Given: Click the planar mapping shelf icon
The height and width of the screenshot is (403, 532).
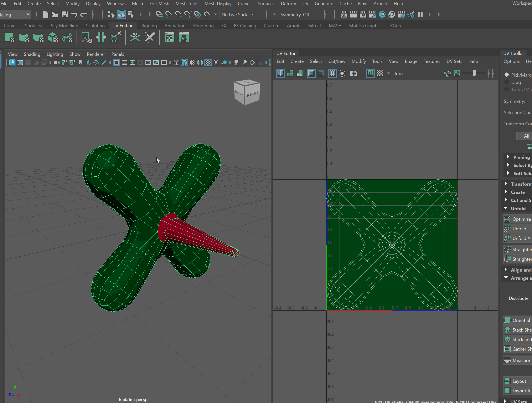Looking at the screenshot, I should (9, 38).
